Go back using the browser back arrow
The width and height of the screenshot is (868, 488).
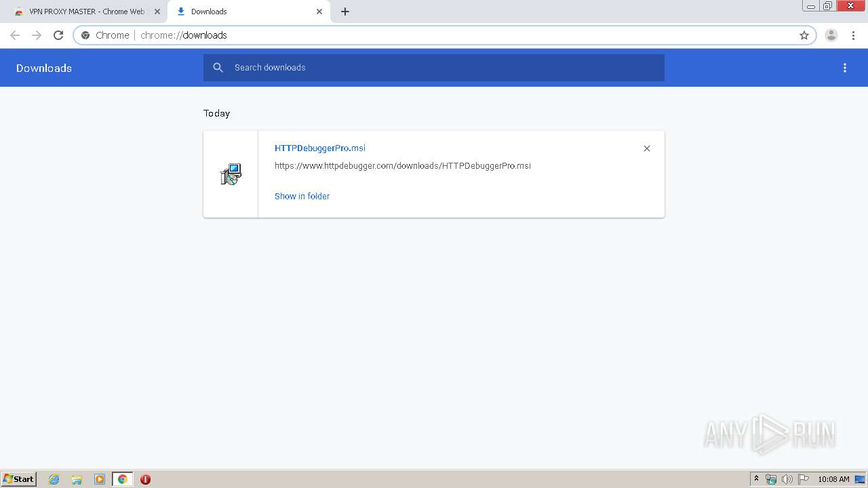click(15, 35)
